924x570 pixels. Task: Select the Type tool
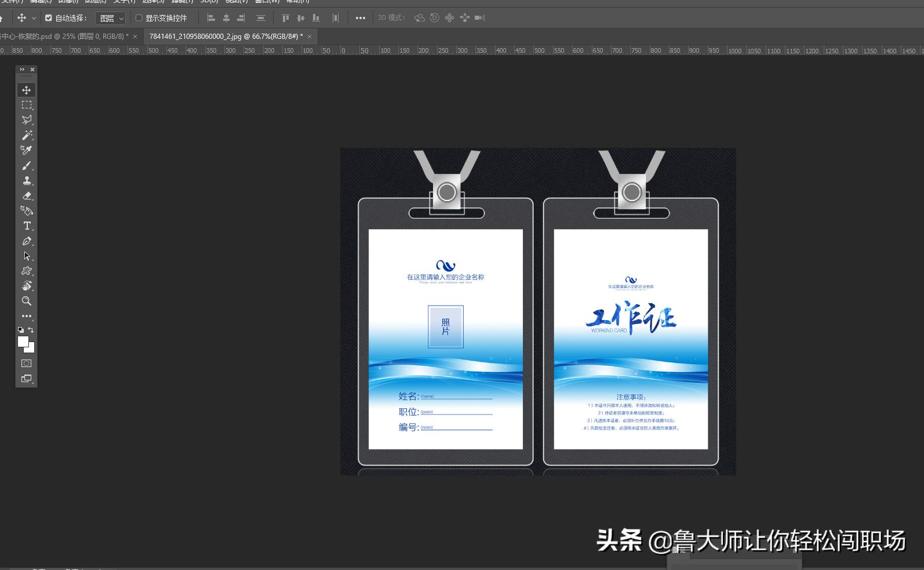(x=26, y=226)
